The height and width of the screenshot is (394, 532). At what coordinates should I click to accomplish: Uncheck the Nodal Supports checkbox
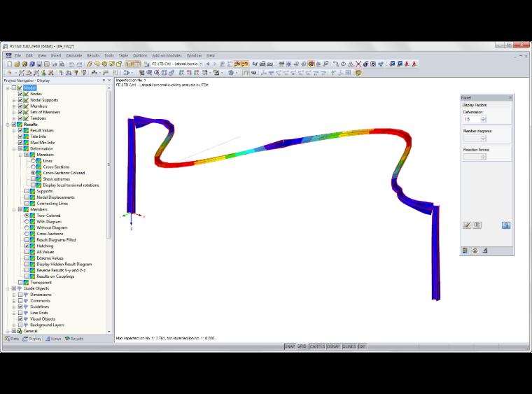[20, 100]
